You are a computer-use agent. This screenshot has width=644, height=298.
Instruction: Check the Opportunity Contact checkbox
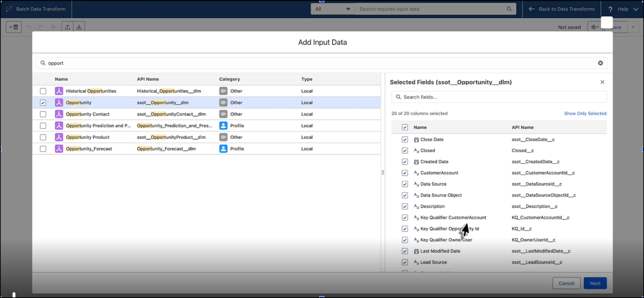coord(43,114)
